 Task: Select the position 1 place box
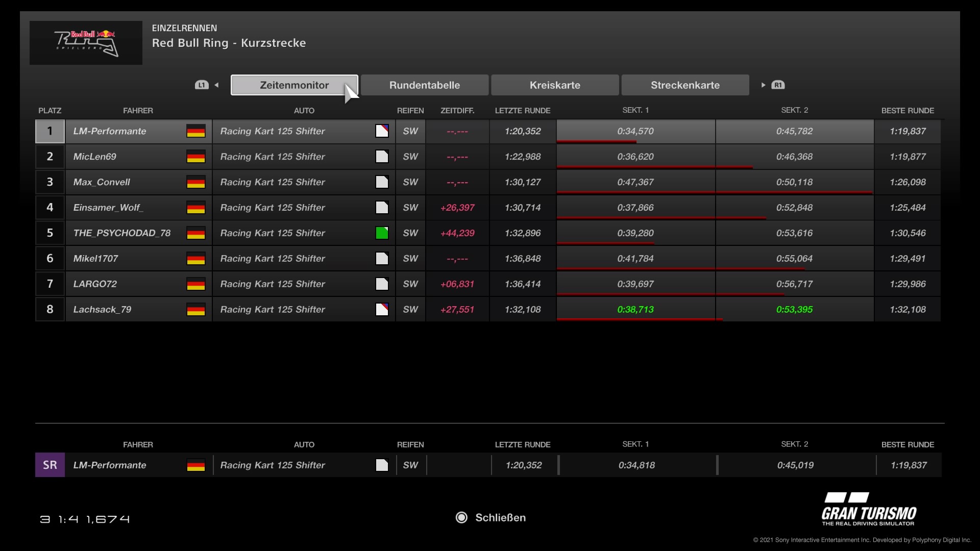point(50,131)
